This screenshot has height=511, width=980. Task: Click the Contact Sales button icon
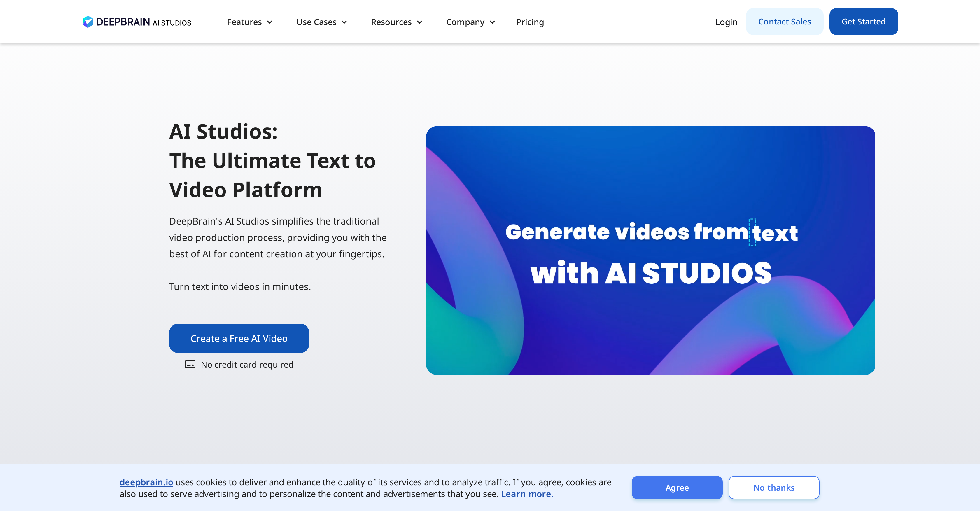(x=785, y=21)
